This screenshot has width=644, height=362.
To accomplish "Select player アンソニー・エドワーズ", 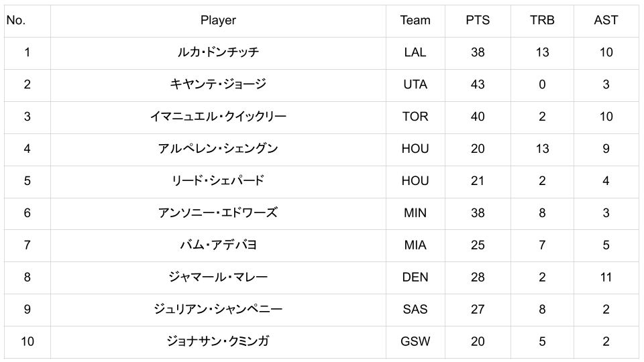I will coord(218,213).
